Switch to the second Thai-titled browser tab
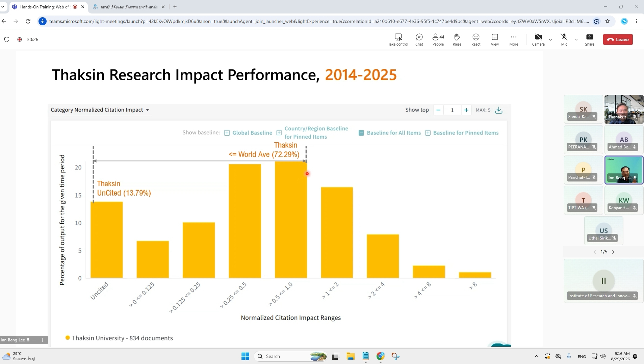The height and width of the screenshot is (364, 644). pyautogui.click(x=129, y=7)
